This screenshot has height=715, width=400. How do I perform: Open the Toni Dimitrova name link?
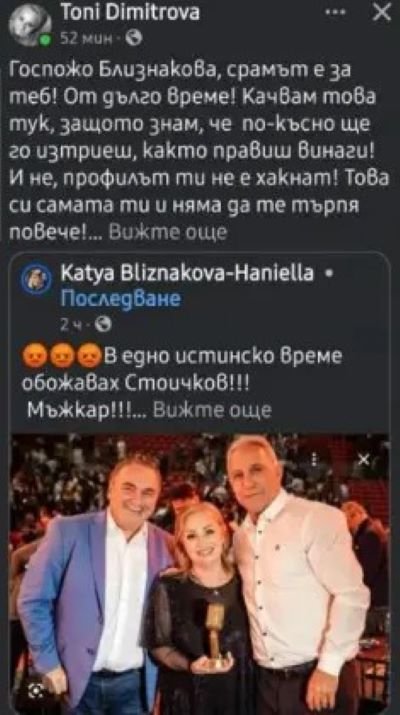coord(130,14)
